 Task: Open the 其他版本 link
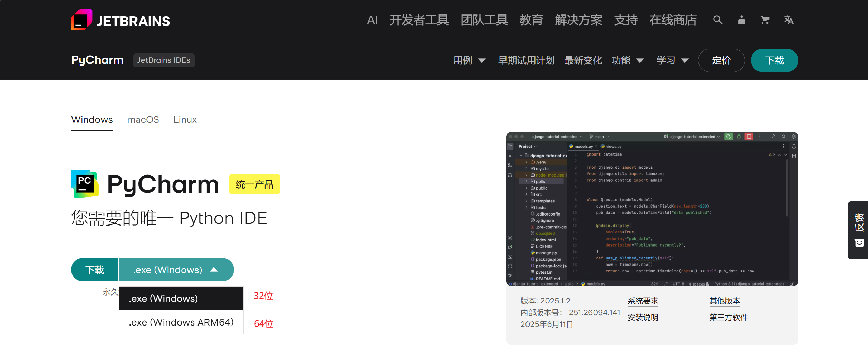coord(724,301)
